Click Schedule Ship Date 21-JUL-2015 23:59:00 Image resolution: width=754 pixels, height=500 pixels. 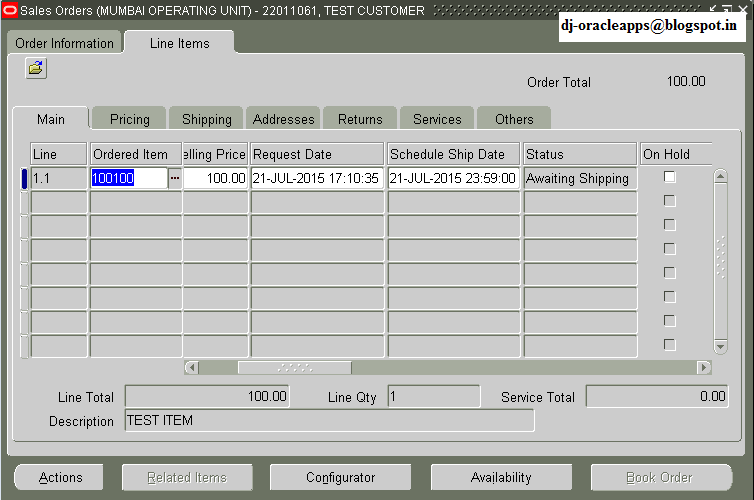(453, 178)
